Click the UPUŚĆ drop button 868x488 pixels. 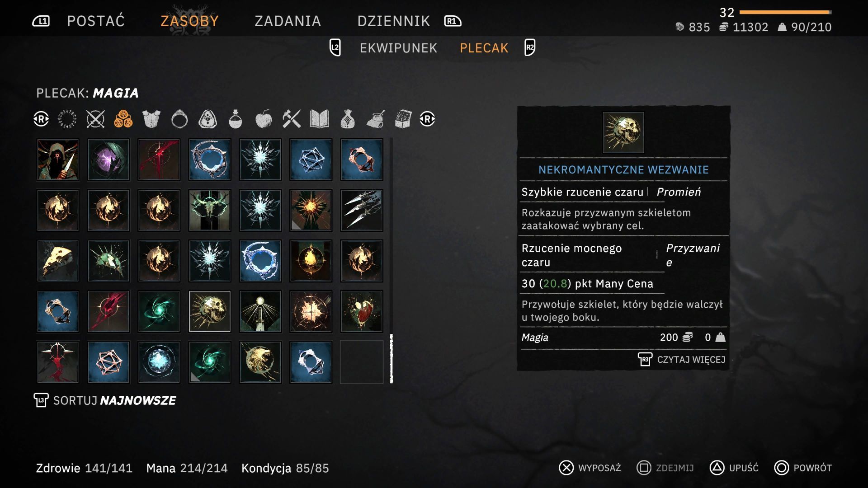pos(734,468)
